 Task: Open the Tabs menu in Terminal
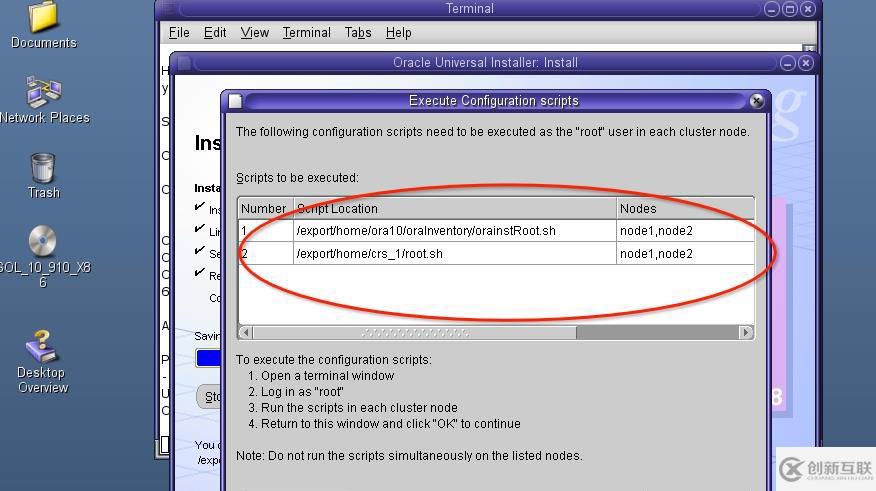click(x=358, y=33)
